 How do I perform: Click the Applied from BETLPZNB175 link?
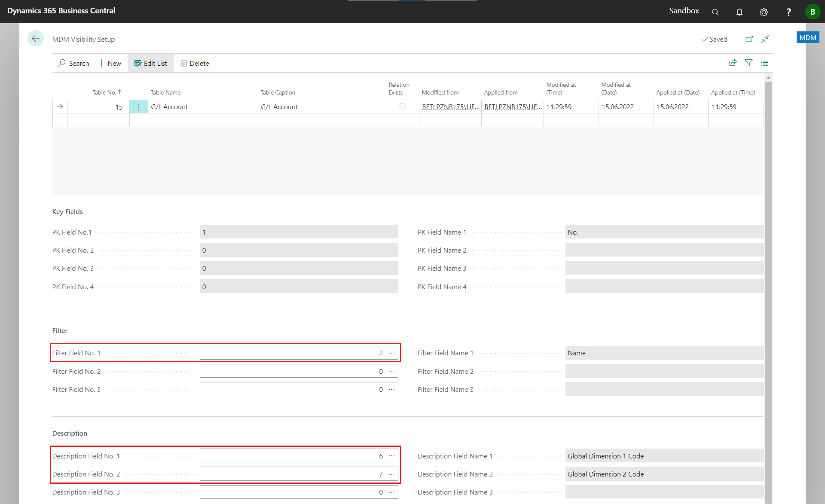[x=513, y=107]
